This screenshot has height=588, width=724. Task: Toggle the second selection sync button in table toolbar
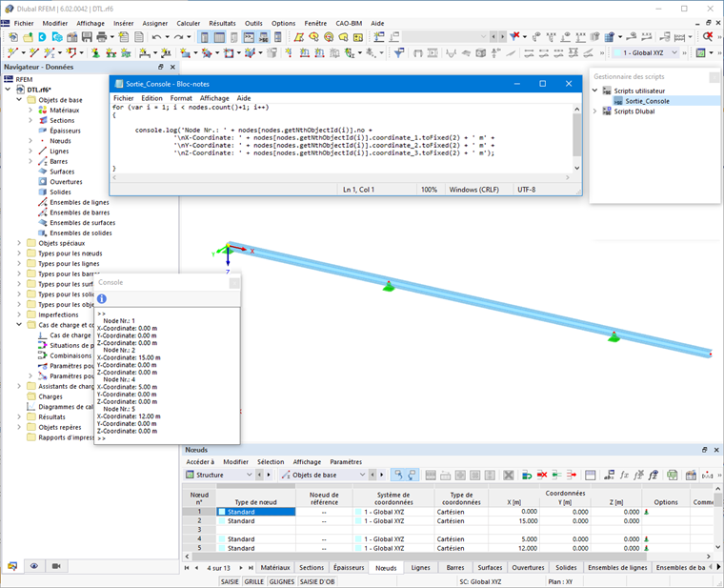pos(412,475)
